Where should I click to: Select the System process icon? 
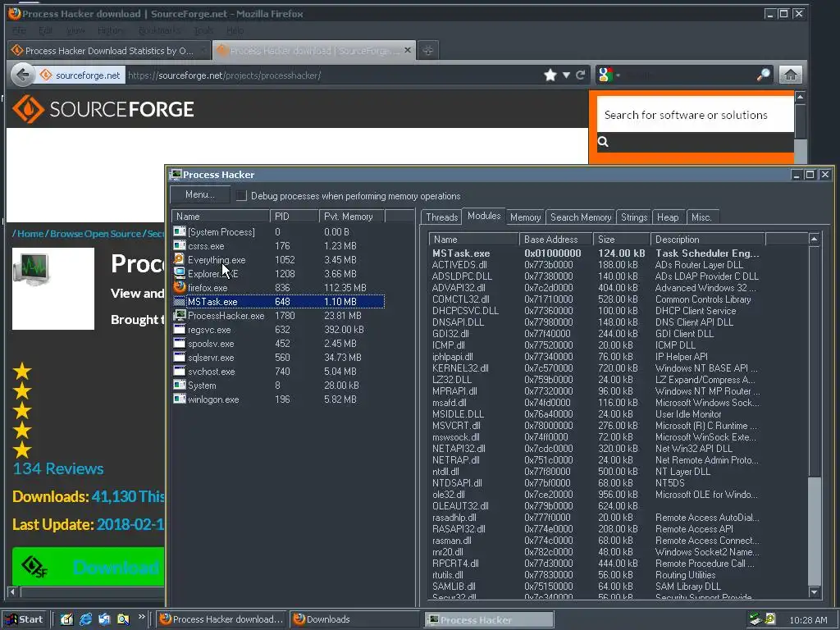[x=180, y=385]
